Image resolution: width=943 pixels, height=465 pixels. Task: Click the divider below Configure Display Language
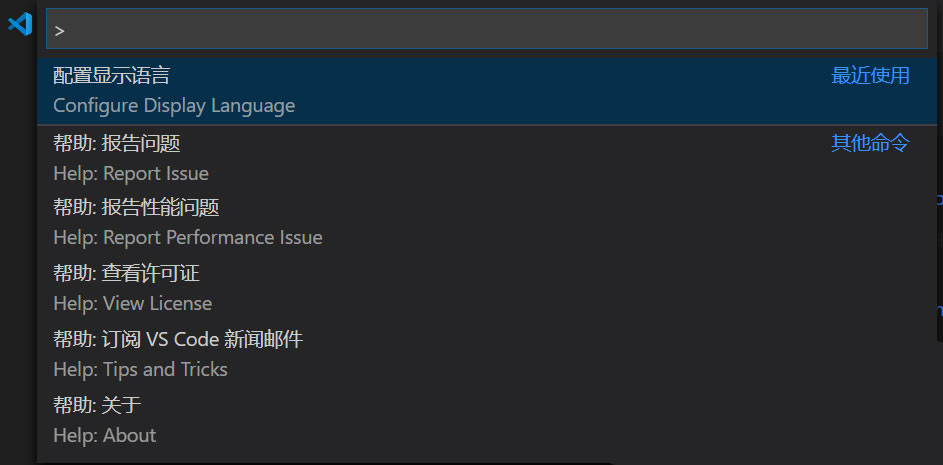(x=480, y=125)
